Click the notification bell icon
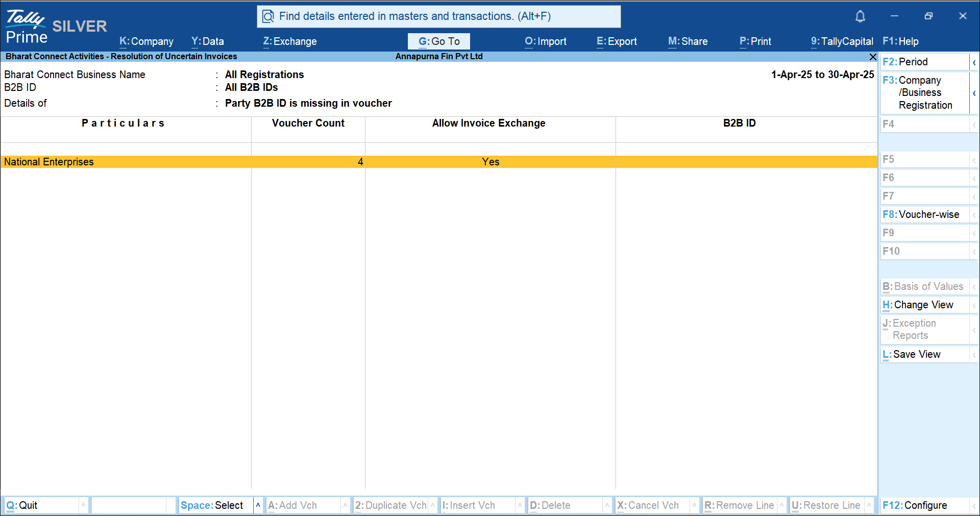This screenshot has width=980, height=516. [860, 16]
